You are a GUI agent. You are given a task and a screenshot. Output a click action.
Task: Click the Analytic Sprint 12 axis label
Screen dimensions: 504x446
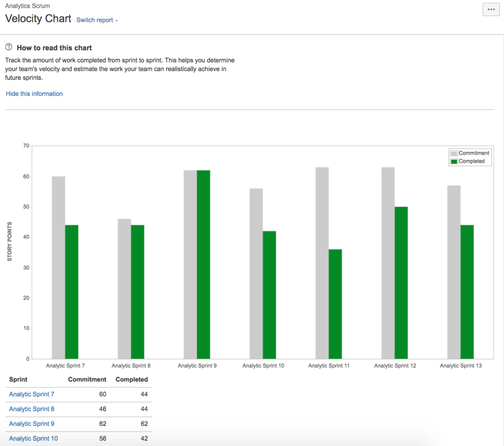click(x=395, y=365)
